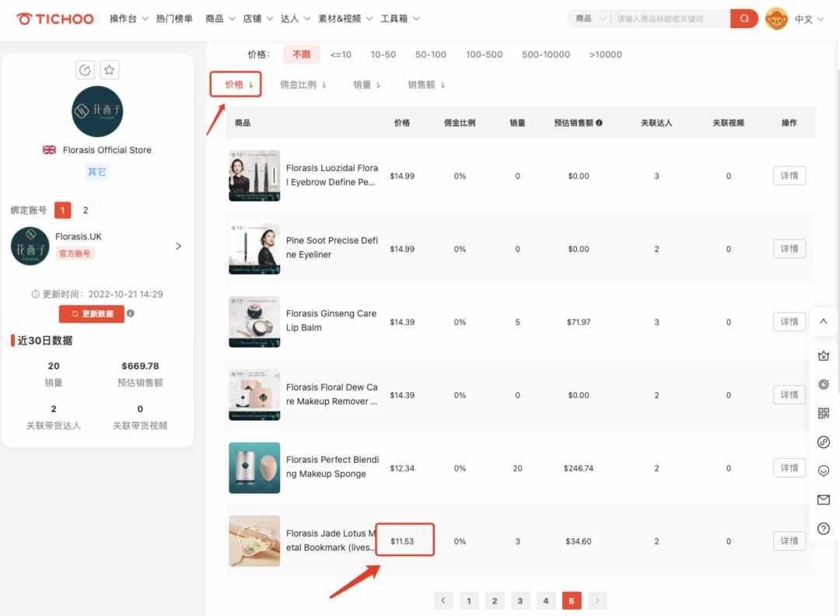Screen dimensions: 840x616
Task: Click info icon next to 预估销售额 header
Action: [599, 123]
